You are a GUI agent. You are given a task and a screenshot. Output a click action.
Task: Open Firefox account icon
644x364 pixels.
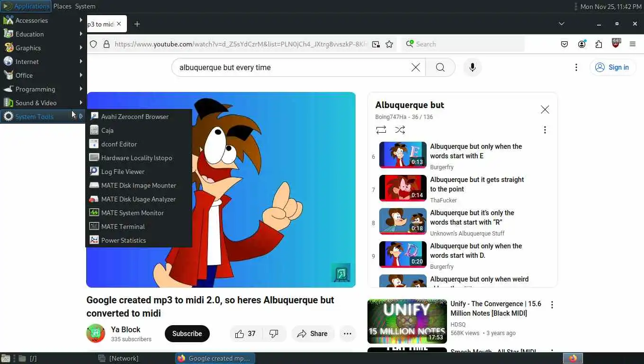coord(582,44)
